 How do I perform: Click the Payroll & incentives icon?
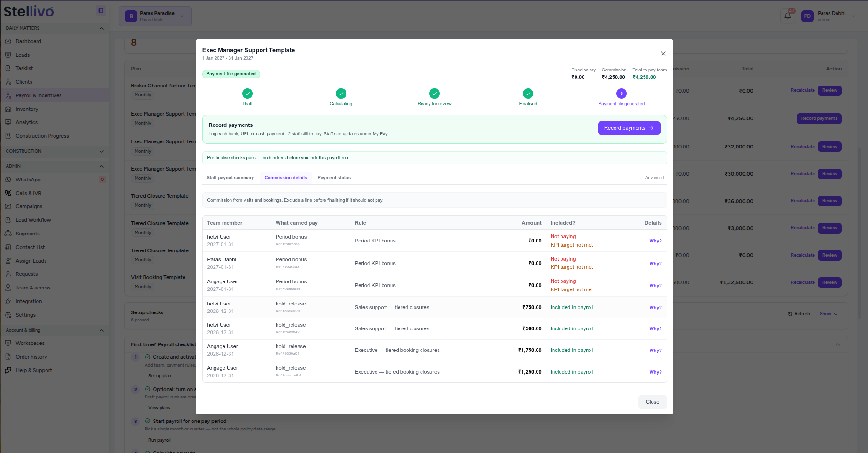(x=8, y=95)
